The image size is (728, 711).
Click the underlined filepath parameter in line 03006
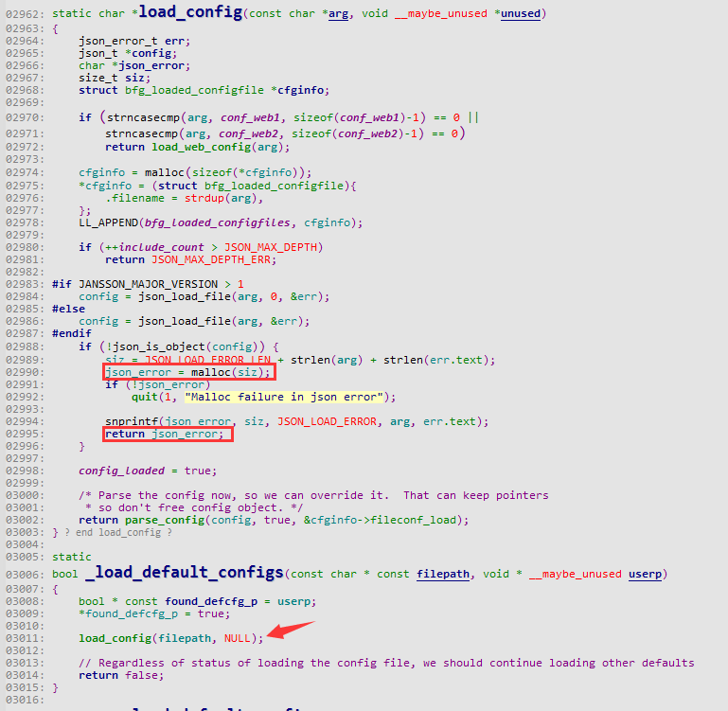pyautogui.click(x=443, y=574)
